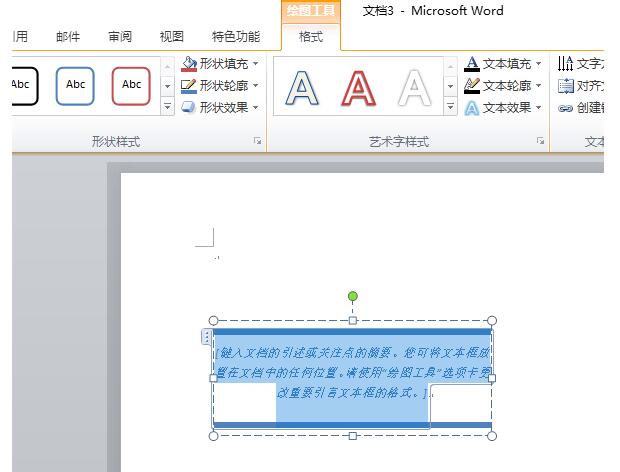The image size is (620, 472).
Task: Open the 邮件 ribbon tab
Action: (x=68, y=37)
